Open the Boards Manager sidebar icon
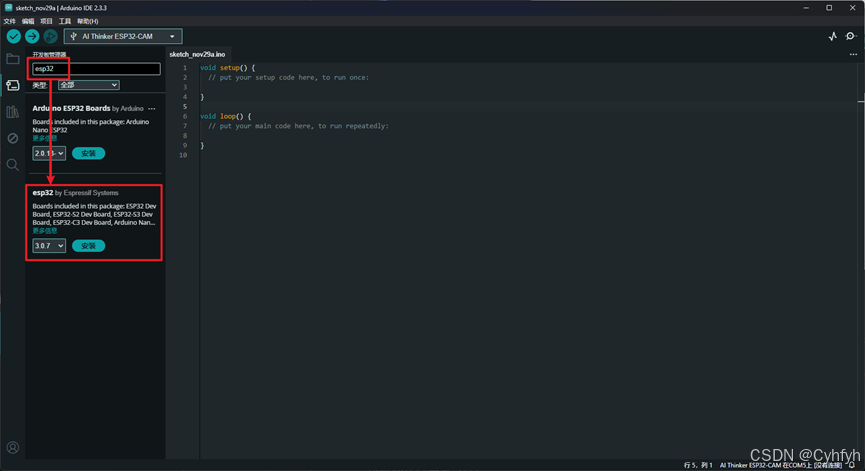The width and height of the screenshot is (865, 471). [13, 85]
